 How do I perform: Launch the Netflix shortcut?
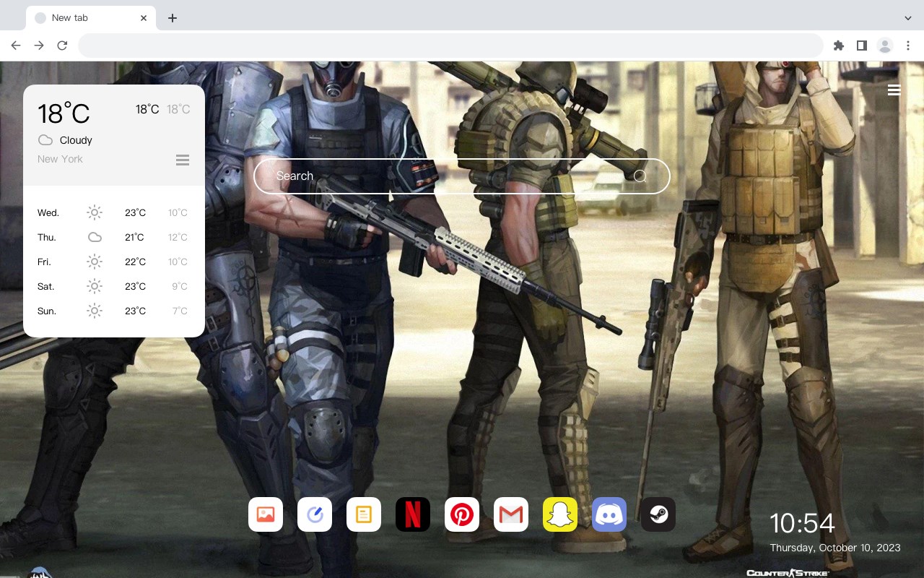coord(413,514)
